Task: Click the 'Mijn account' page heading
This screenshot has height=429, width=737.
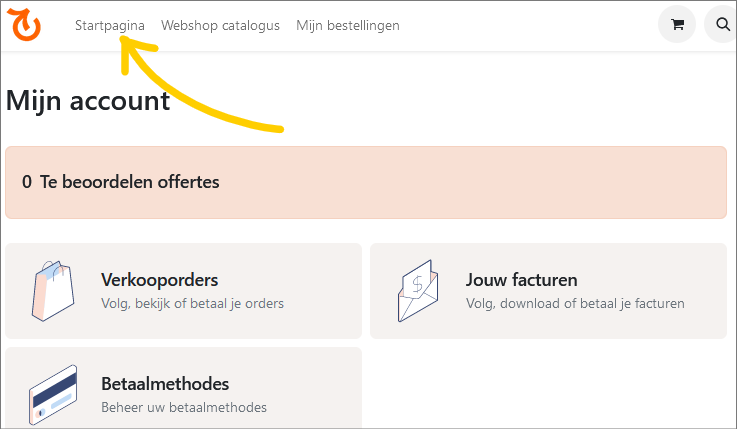Action: (x=88, y=100)
